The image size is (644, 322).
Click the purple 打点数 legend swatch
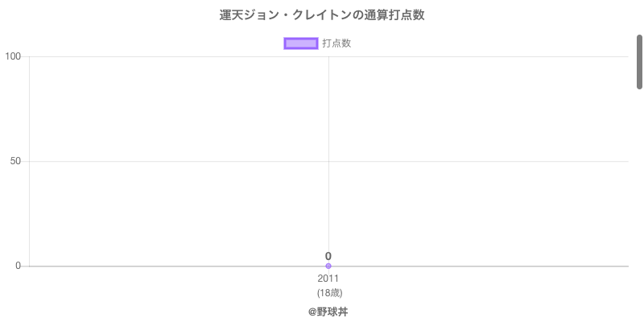pos(301,43)
